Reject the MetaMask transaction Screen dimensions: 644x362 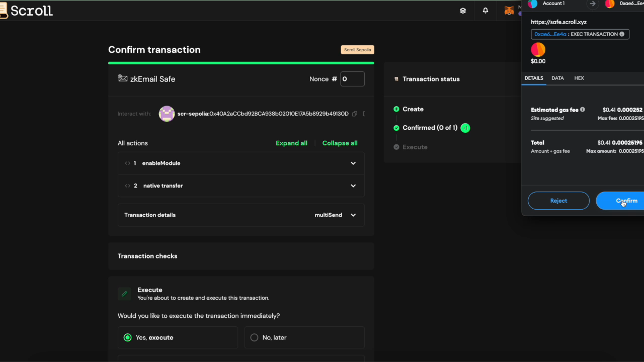coord(558,201)
